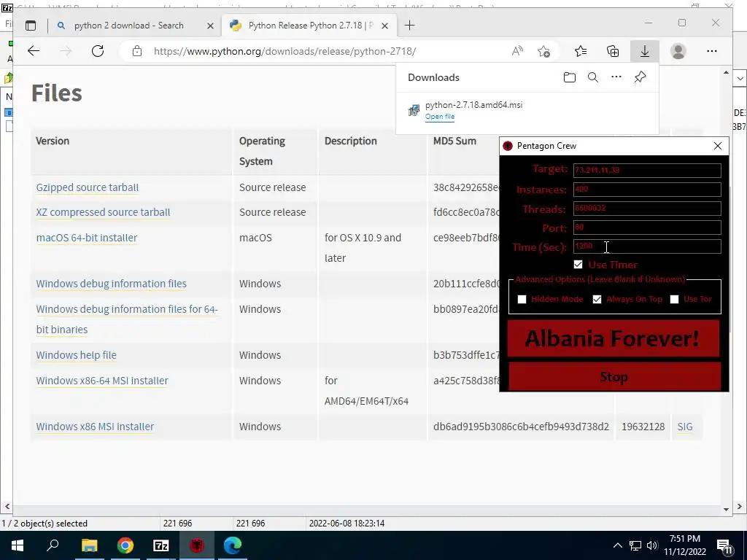This screenshot has width=747, height=560.
Task: Select the Python Release Python 2.7.18 tab
Action: [x=310, y=26]
